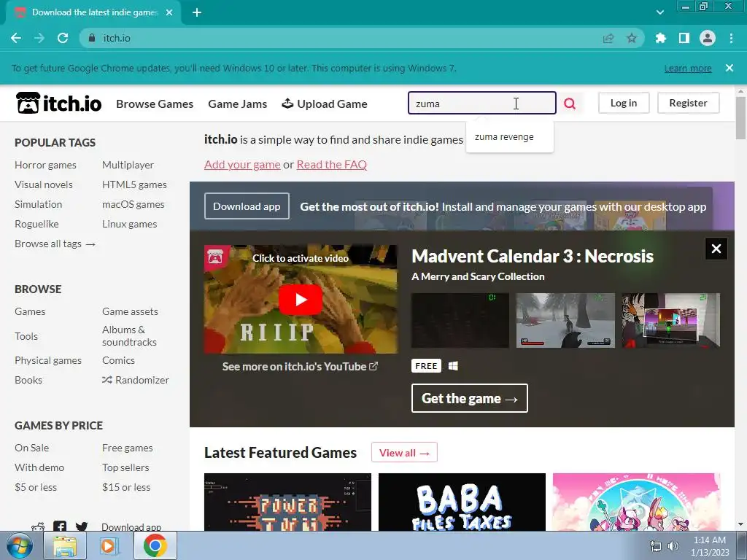Open the Randomizer link
Viewport: 747px width, 560px height.
136,380
